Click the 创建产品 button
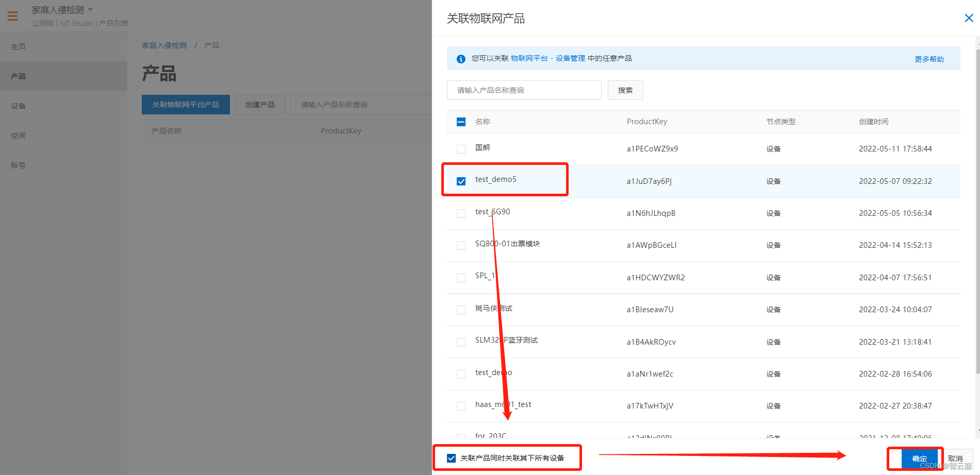 tap(260, 105)
